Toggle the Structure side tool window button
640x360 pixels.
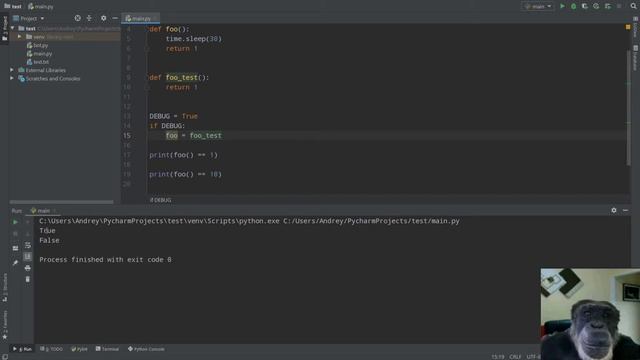click(5, 288)
